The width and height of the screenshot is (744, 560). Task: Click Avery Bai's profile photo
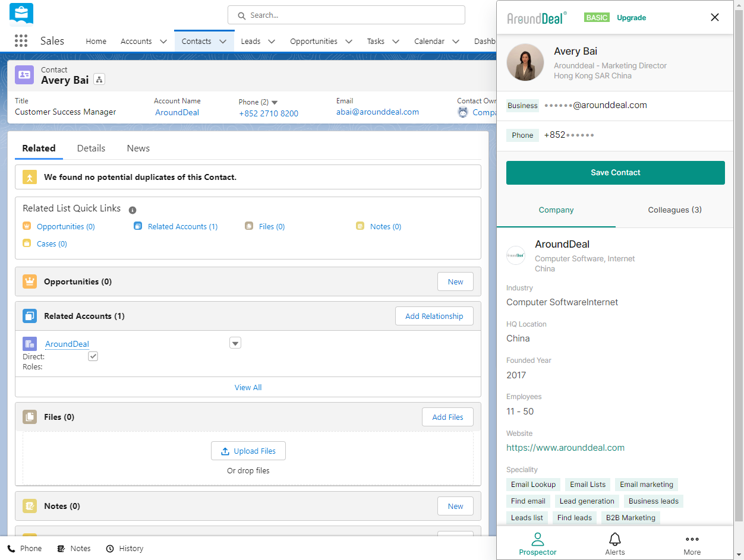(525, 62)
